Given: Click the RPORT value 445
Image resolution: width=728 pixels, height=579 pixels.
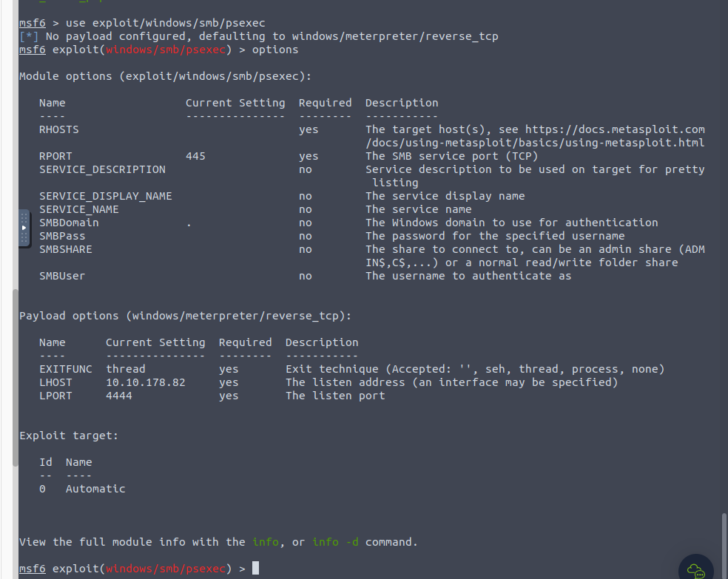Looking at the screenshot, I should pyautogui.click(x=195, y=156).
